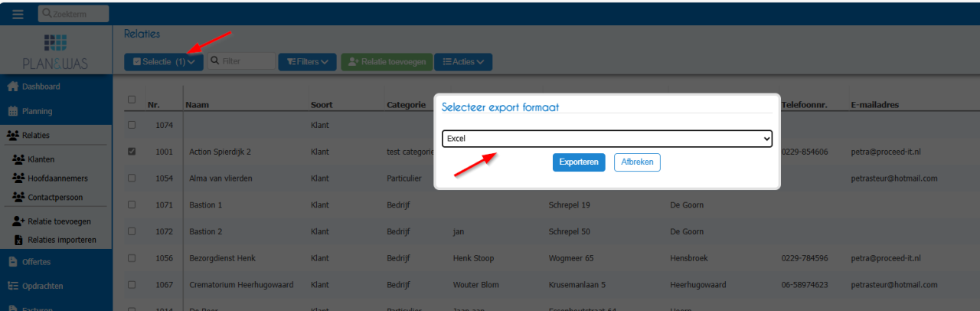Click the Exporteren button
The width and height of the screenshot is (980, 311).
click(579, 162)
